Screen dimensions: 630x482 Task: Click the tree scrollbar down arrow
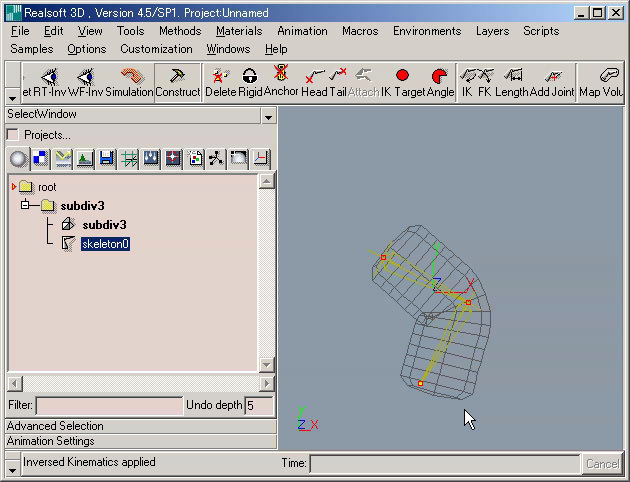pyautogui.click(x=266, y=364)
